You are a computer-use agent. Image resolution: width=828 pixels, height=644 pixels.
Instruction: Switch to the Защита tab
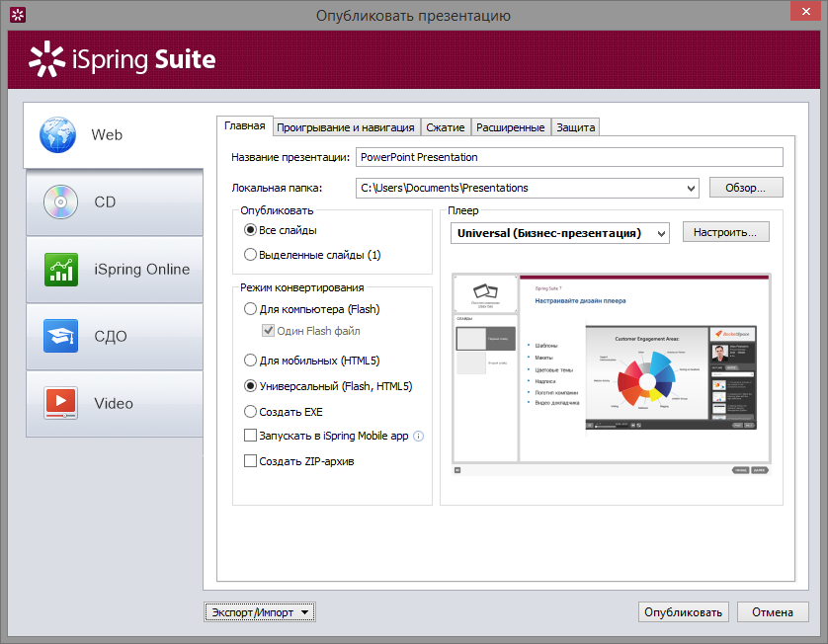point(576,127)
